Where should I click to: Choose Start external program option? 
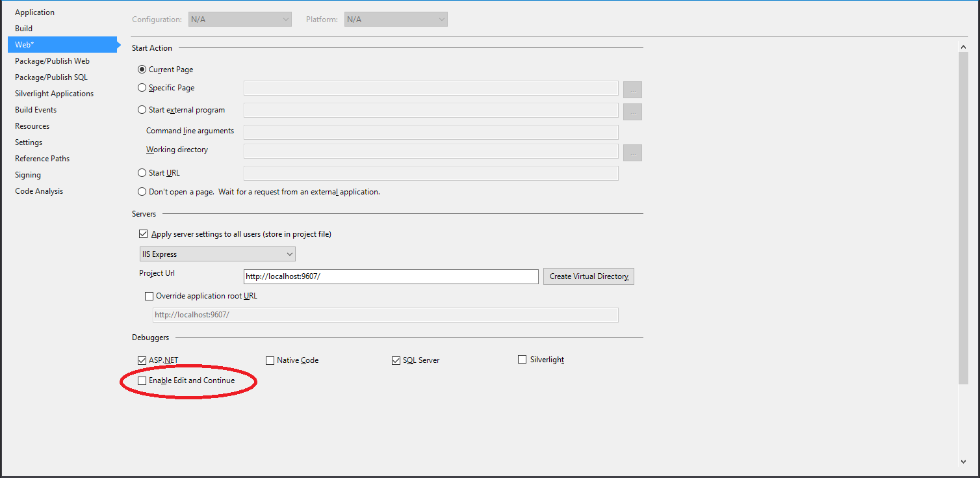[142, 110]
